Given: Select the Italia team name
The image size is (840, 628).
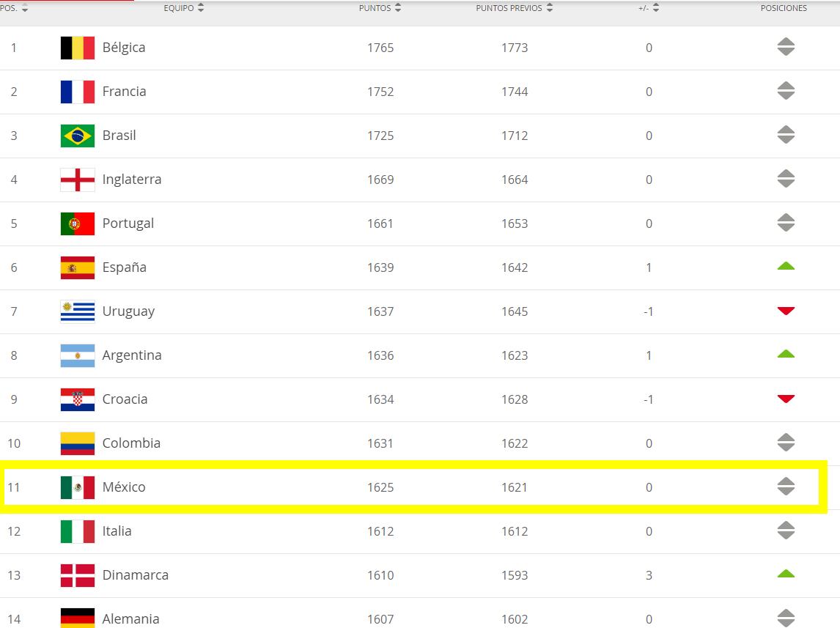Looking at the screenshot, I should point(117,531).
